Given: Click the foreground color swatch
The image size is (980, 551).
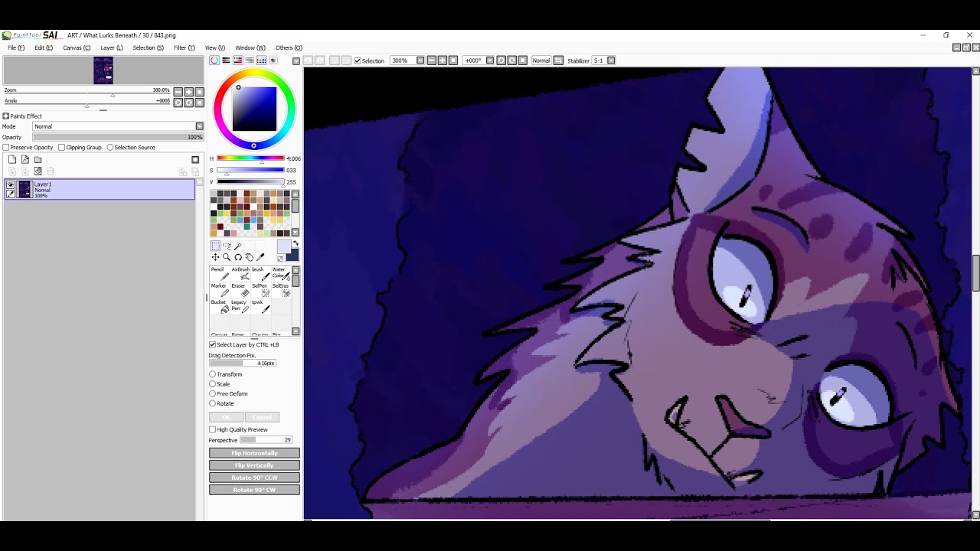Looking at the screenshot, I should tap(283, 246).
